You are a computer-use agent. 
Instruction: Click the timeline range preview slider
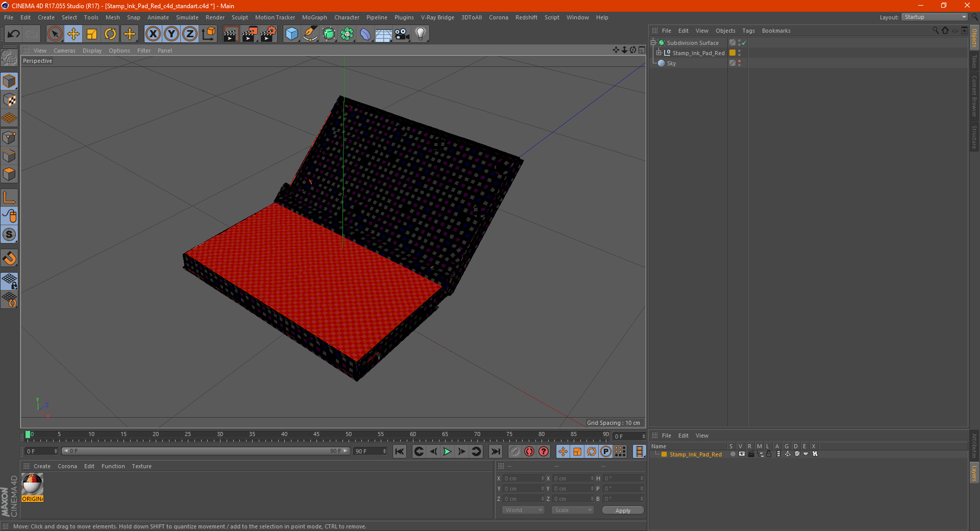click(205, 451)
